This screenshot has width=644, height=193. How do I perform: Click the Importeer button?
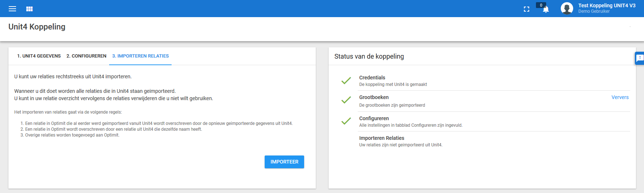(284, 162)
